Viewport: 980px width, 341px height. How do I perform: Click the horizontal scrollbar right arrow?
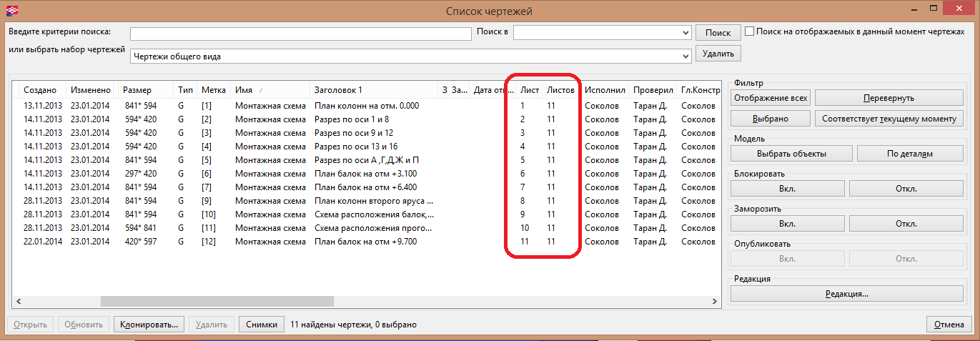point(714,302)
